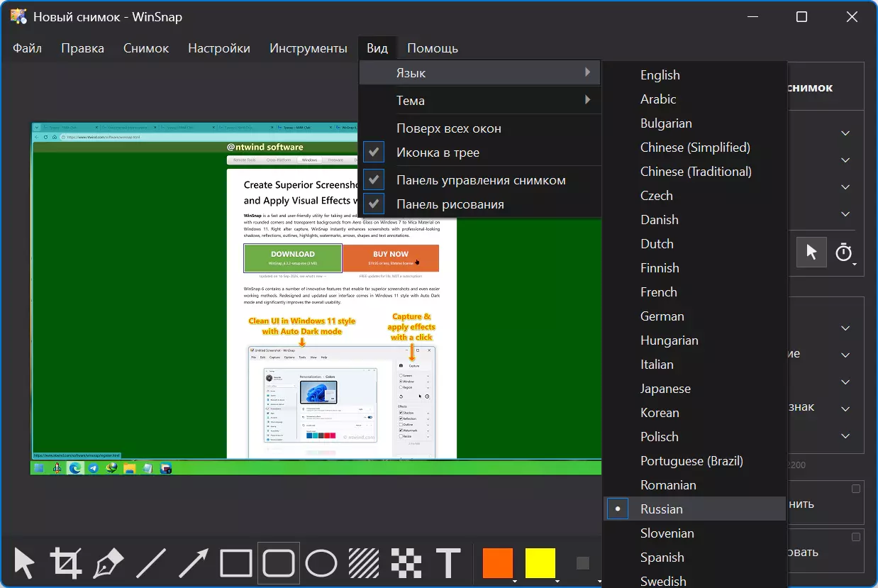Open the 'Правка' menu
The height and width of the screenshot is (588, 878).
point(82,48)
